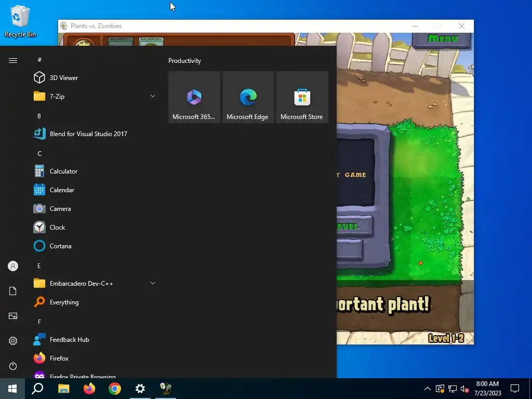Expand the Start menu hamburger navigation

coord(13,60)
